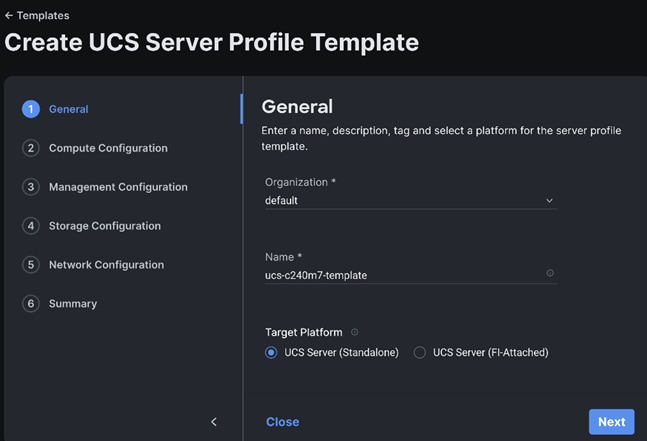Image resolution: width=647 pixels, height=441 pixels.
Task: Click the Target Platform info icon
Action: (x=354, y=332)
